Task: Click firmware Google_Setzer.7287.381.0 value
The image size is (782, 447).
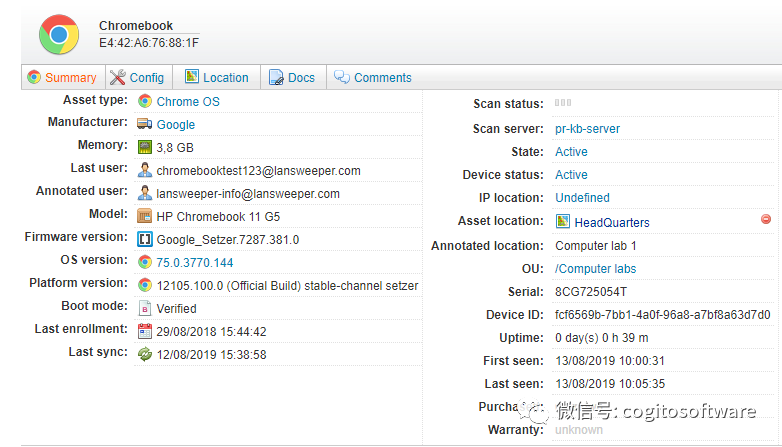Action: click(227, 240)
